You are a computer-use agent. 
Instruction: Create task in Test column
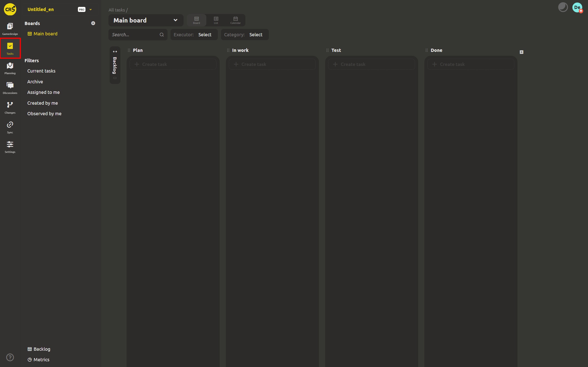point(371,64)
